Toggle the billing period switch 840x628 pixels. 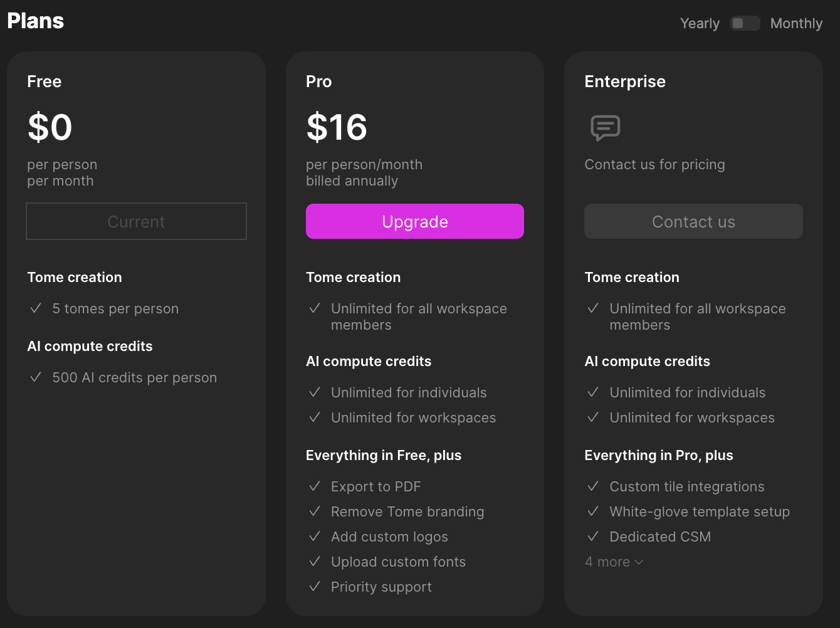(x=745, y=23)
